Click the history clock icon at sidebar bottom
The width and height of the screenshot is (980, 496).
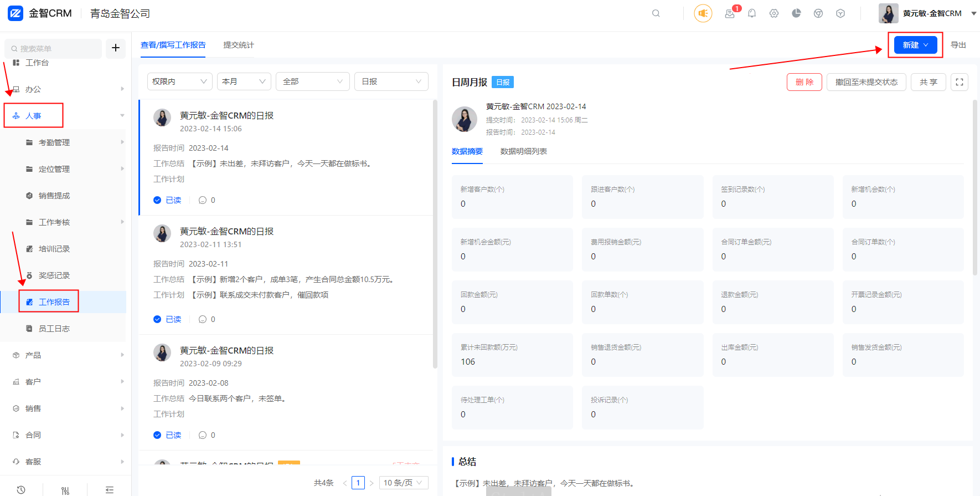pos(21,490)
